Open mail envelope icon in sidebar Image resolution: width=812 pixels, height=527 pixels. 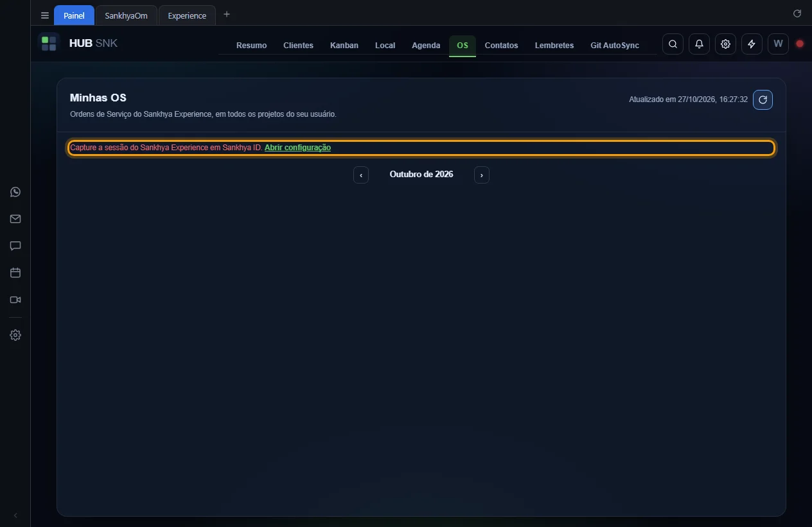15,219
